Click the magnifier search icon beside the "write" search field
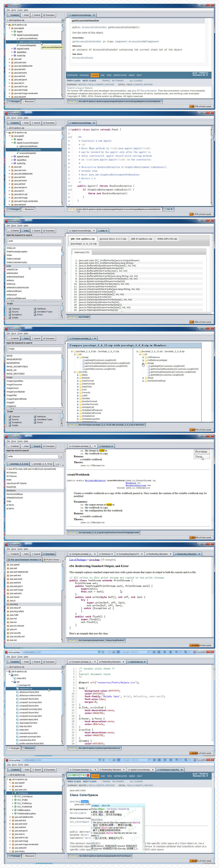 click(60, 457)
